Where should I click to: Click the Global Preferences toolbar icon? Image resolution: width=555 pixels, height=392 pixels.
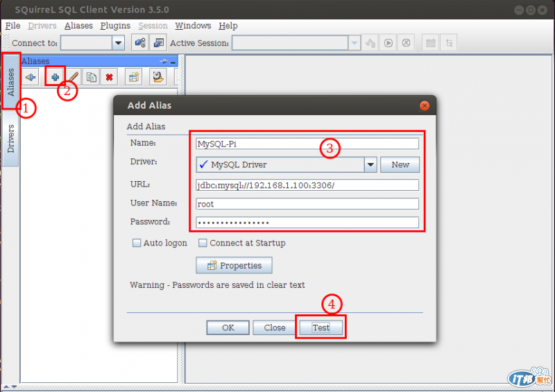point(140,43)
